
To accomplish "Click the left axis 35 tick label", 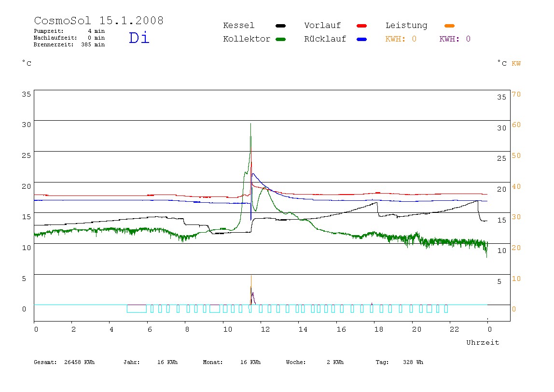I will click(26, 94).
